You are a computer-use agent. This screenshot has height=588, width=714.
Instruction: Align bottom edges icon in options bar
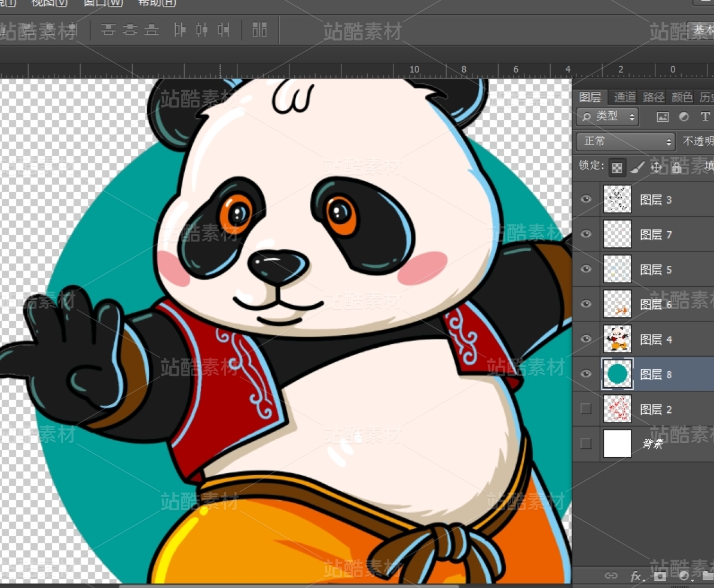pyautogui.click(x=152, y=30)
